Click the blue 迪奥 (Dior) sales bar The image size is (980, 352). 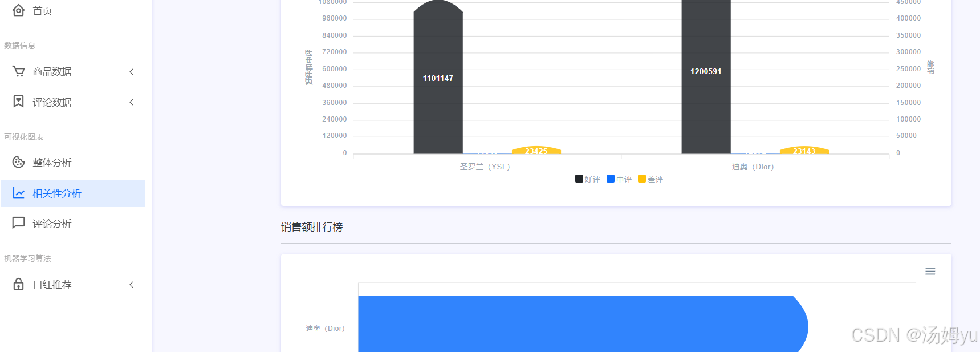coord(583,323)
